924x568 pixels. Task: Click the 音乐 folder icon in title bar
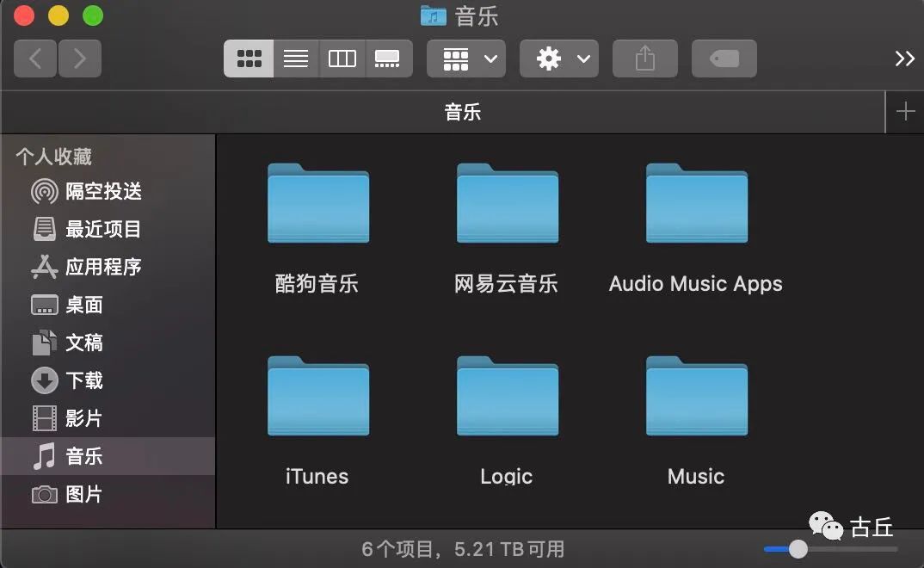coord(433,15)
